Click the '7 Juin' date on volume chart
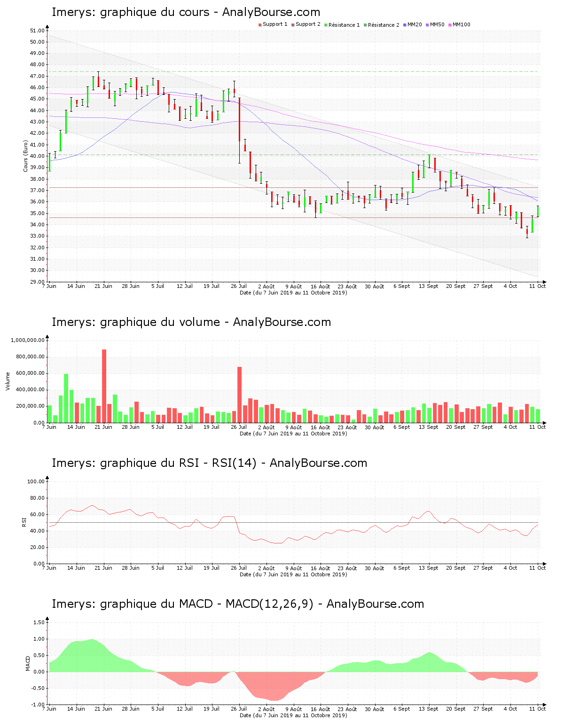Viewport: 564px width, 728px height. pyautogui.click(x=49, y=427)
